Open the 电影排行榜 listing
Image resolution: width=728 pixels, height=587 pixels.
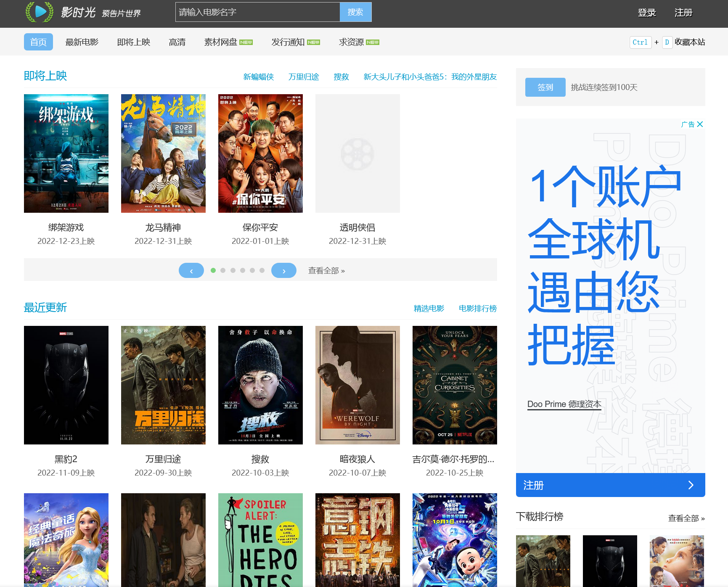pyautogui.click(x=478, y=308)
